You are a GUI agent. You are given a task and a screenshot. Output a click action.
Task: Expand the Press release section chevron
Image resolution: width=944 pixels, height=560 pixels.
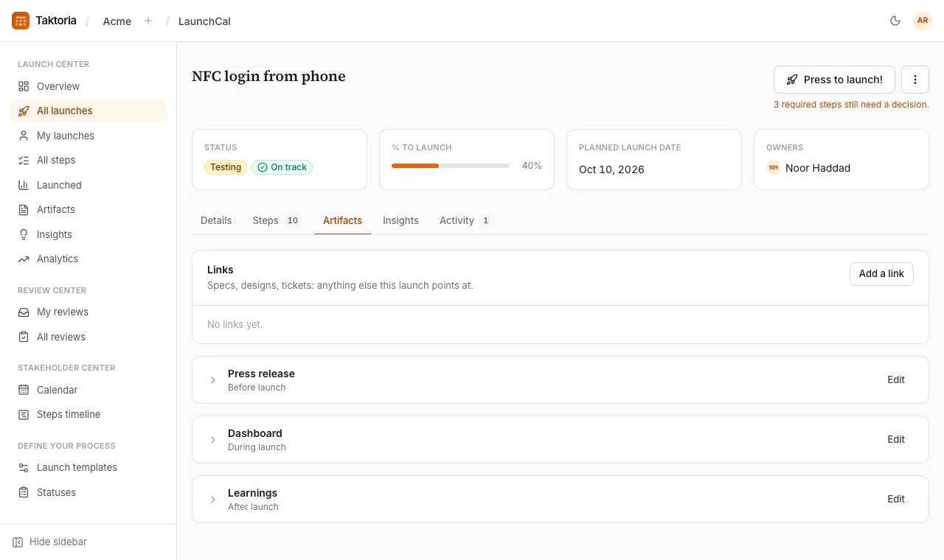click(213, 380)
